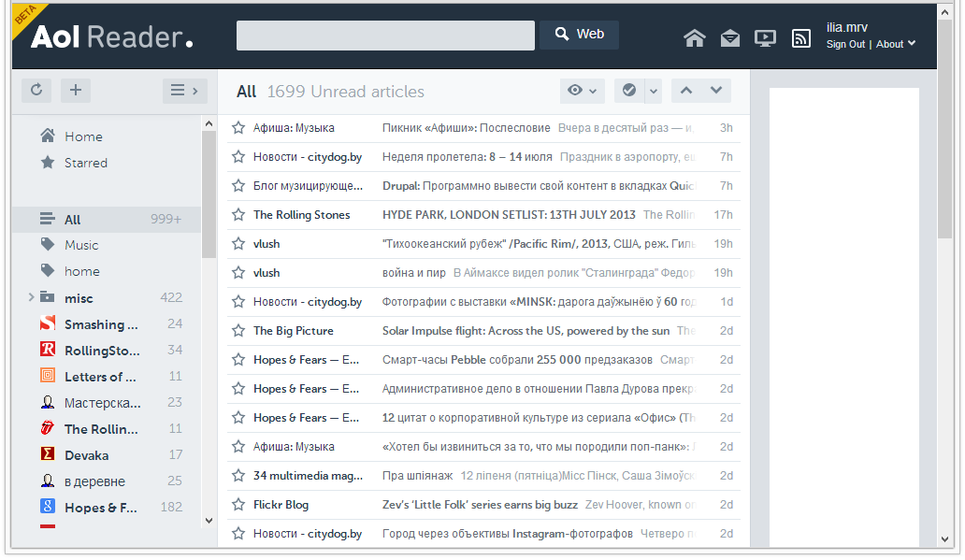965x560 pixels.
Task: Focus the search input field
Action: tap(385, 36)
